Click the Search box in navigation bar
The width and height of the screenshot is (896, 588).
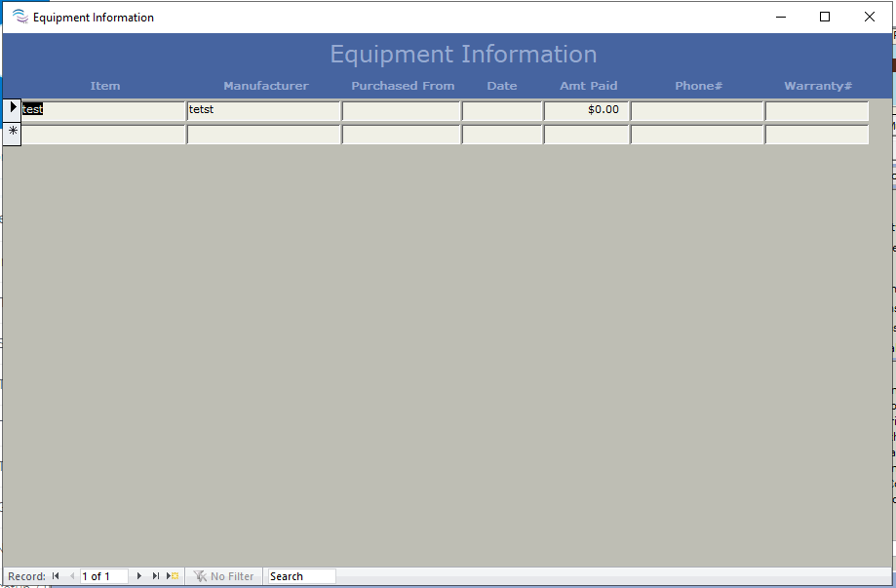(301, 576)
